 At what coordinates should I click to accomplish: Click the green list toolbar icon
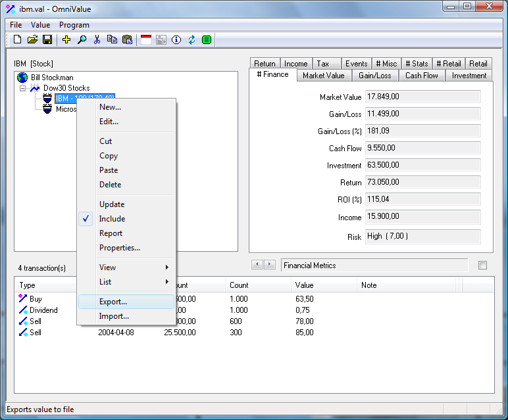click(207, 40)
